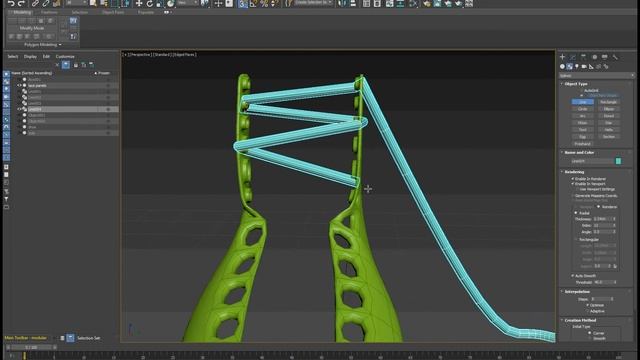Click the Modify Mode button
Screen dimensions: 640x360
click(32, 28)
